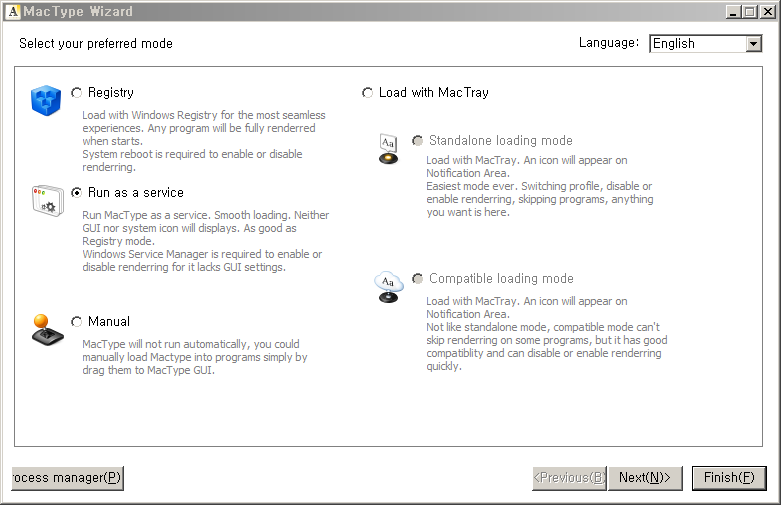Open the Language dropdown arrow
Viewport: 781px width, 505px height.
click(754, 44)
